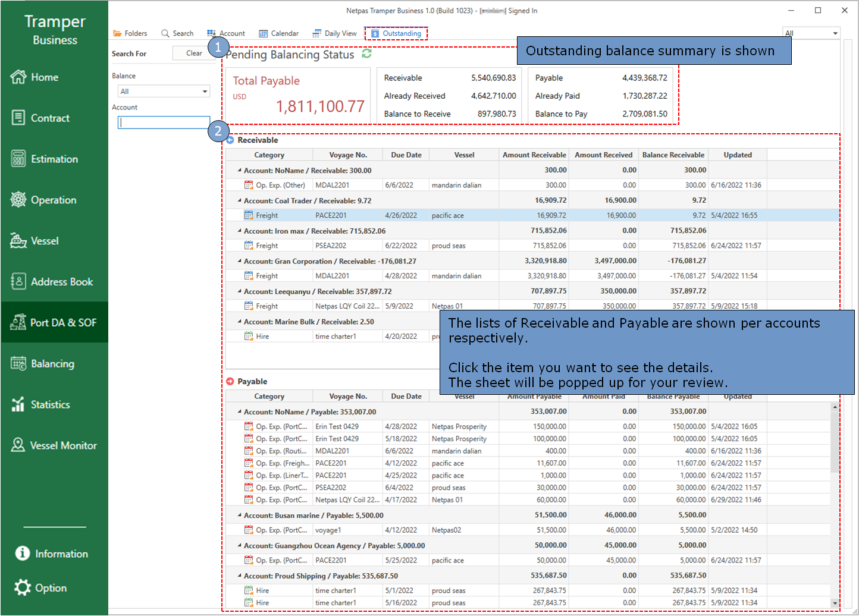
Task: Switch to the Outstanding tab
Action: click(396, 33)
